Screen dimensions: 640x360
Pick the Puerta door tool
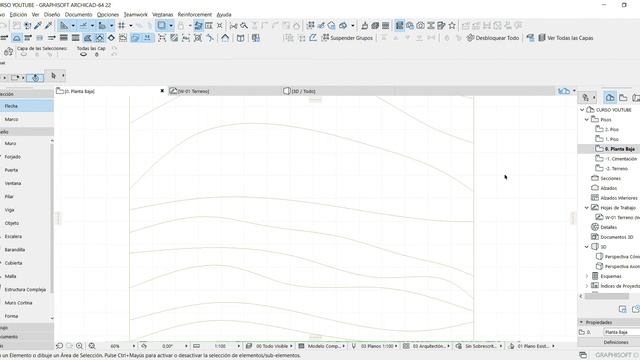click(x=25, y=170)
